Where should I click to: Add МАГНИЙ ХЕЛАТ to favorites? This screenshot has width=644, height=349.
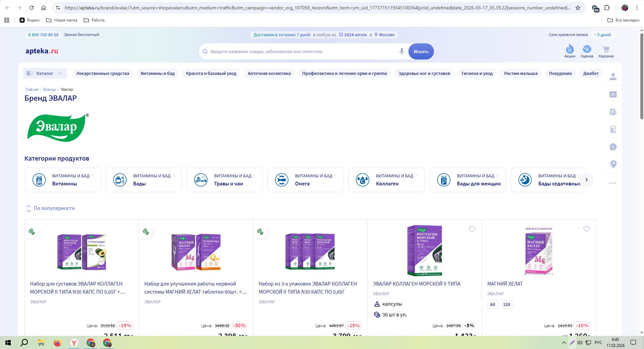pyautogui.click(x=587, y=229)
